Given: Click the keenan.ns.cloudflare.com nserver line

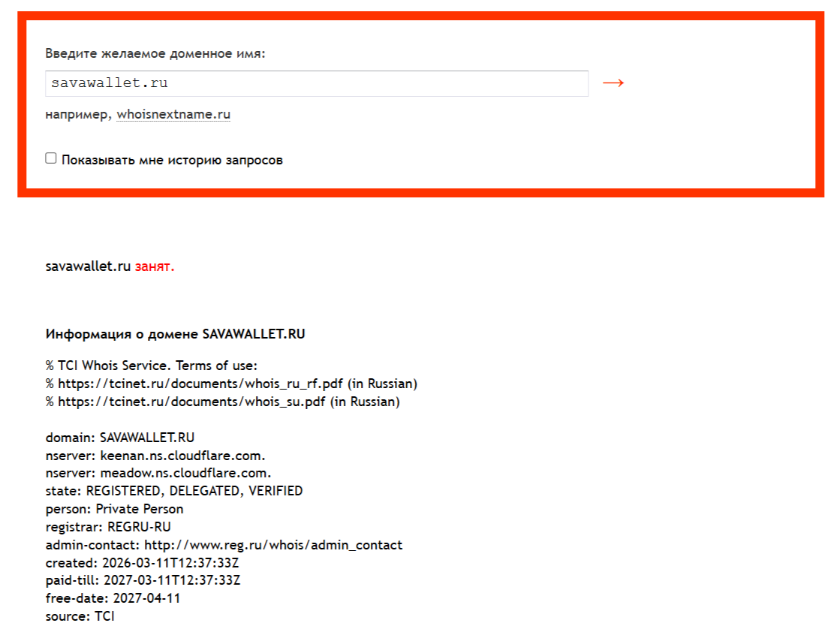Looking at the screenshot, I should click(x=155, y=456).
